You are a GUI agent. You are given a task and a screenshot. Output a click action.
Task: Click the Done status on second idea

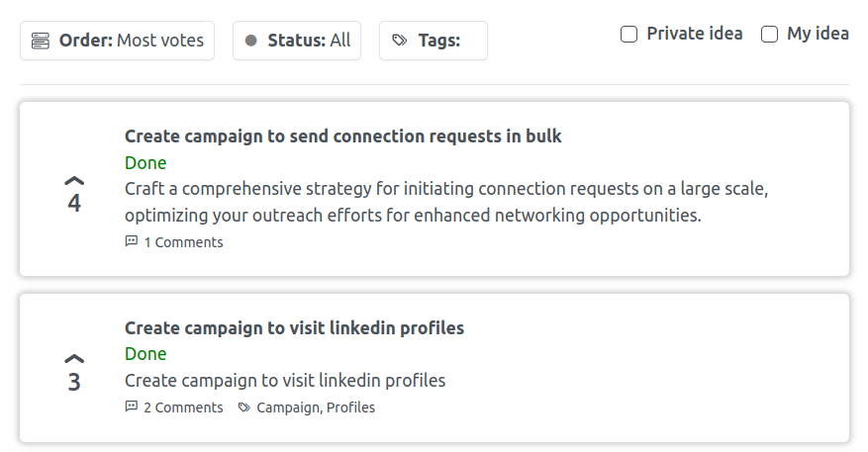point(145,353)
